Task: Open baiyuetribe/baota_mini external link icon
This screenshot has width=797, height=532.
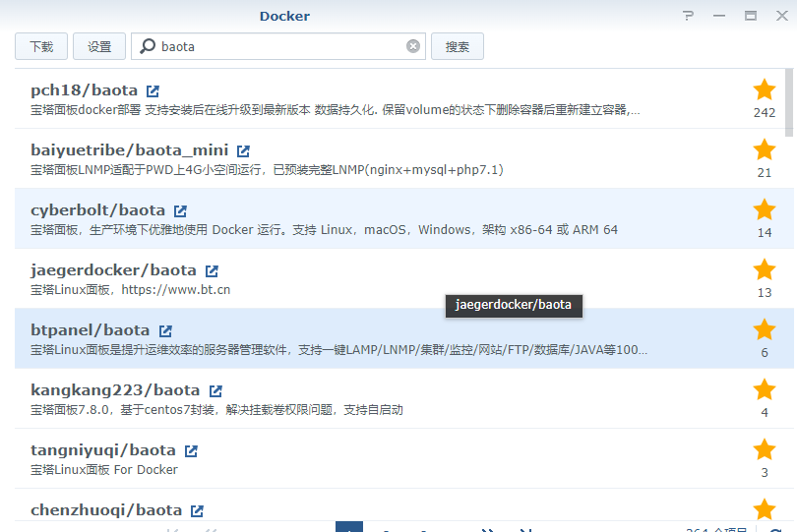Action: (x=243, y=150)
